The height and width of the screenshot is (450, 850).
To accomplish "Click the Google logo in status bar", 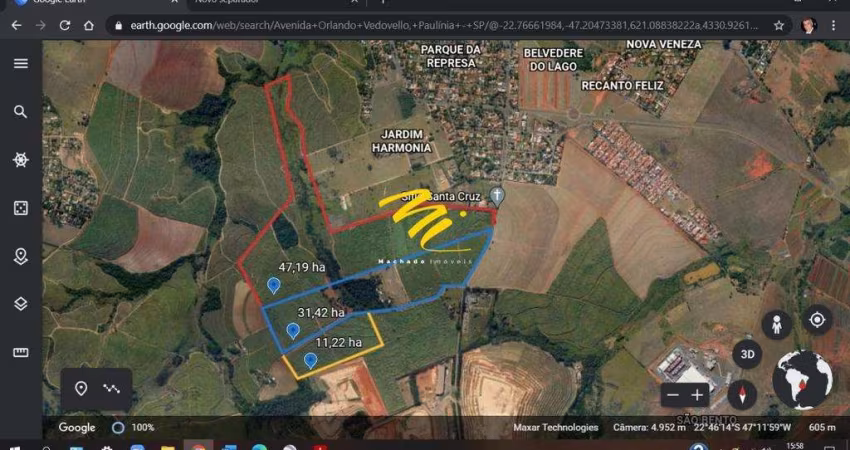I will click(x=77, y=428).
